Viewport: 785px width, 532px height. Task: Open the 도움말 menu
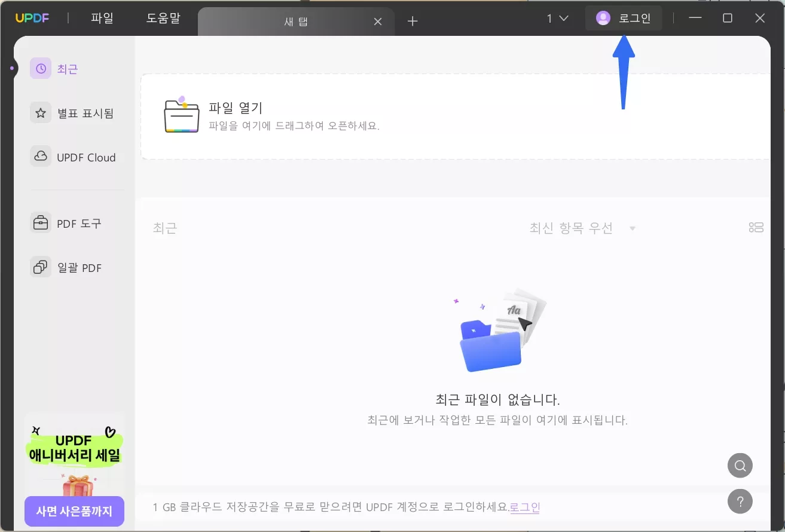[163, 18]
